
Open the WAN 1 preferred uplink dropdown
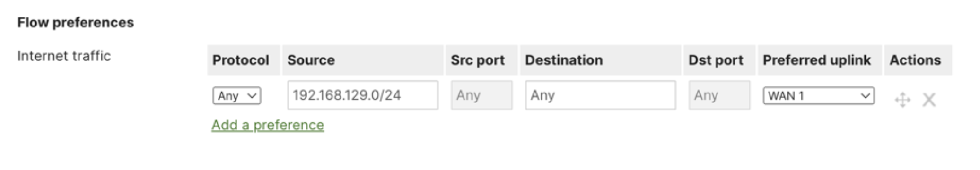(x=818, y=96)
